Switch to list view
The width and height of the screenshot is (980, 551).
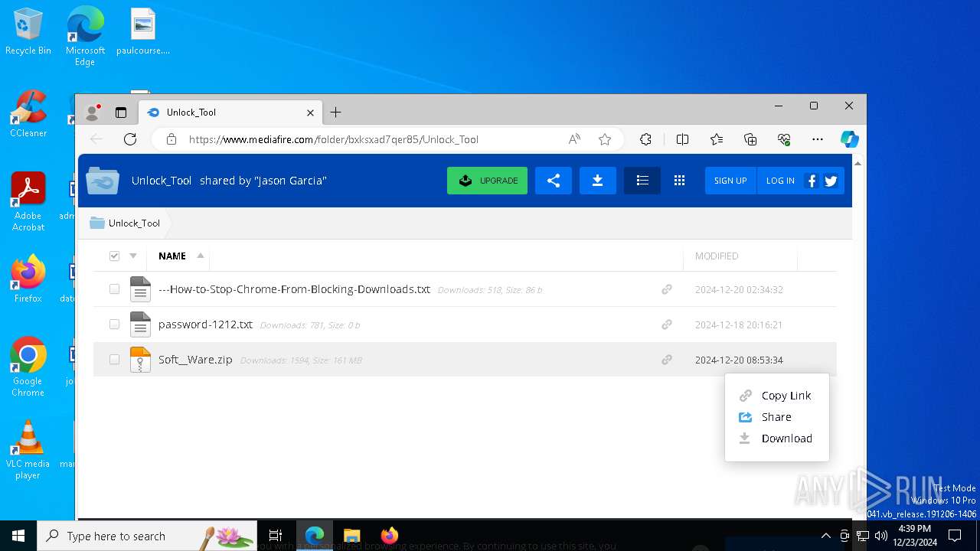(642, 181)
